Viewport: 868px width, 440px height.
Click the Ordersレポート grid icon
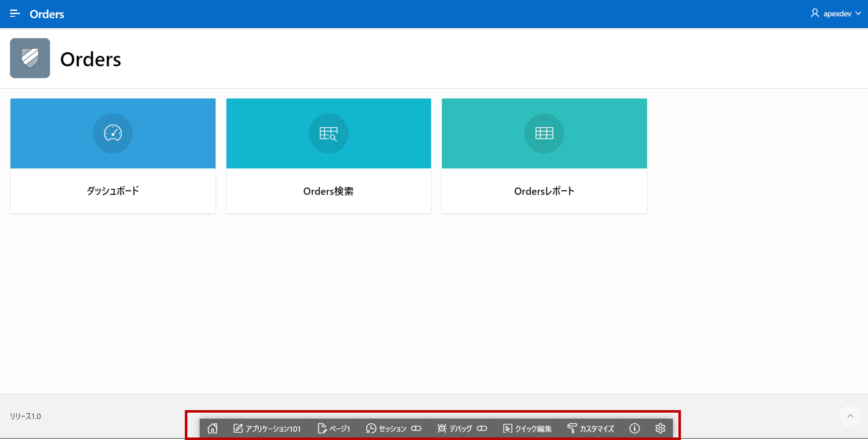544,133
